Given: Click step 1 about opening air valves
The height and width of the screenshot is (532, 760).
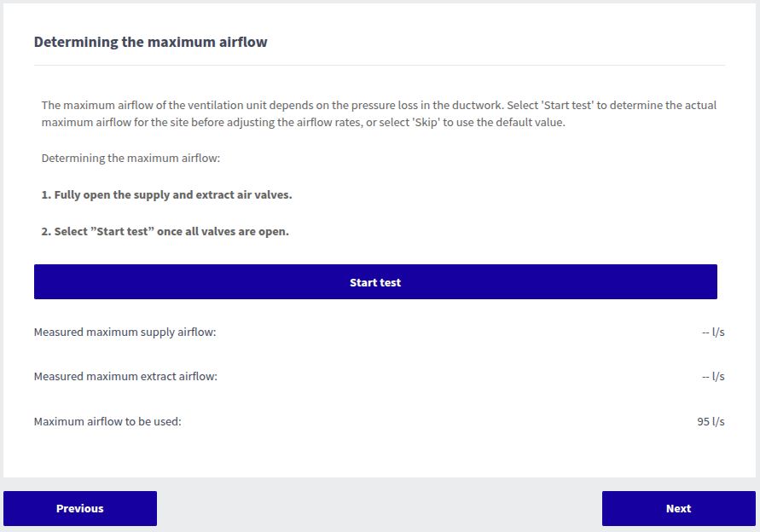Looking at the screenshot, I should [166, 194].
